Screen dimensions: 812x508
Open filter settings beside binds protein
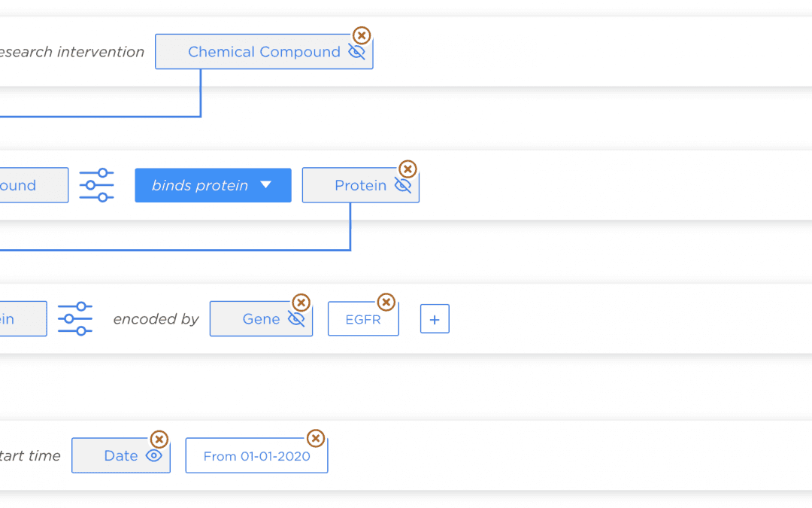pos(96,185)
